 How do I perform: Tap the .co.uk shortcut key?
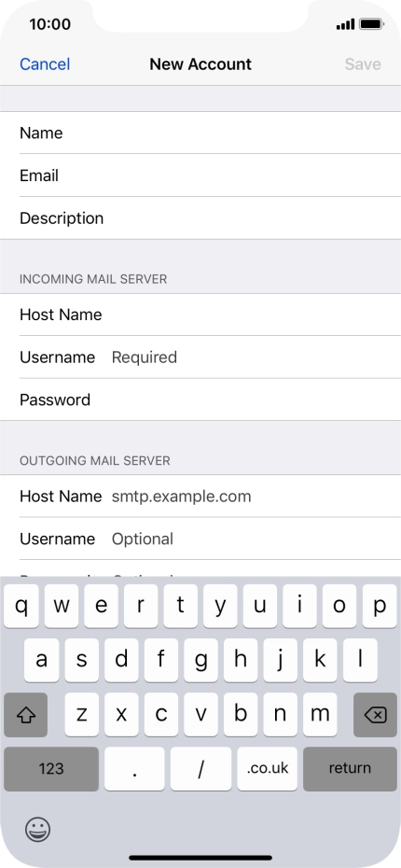267,768
